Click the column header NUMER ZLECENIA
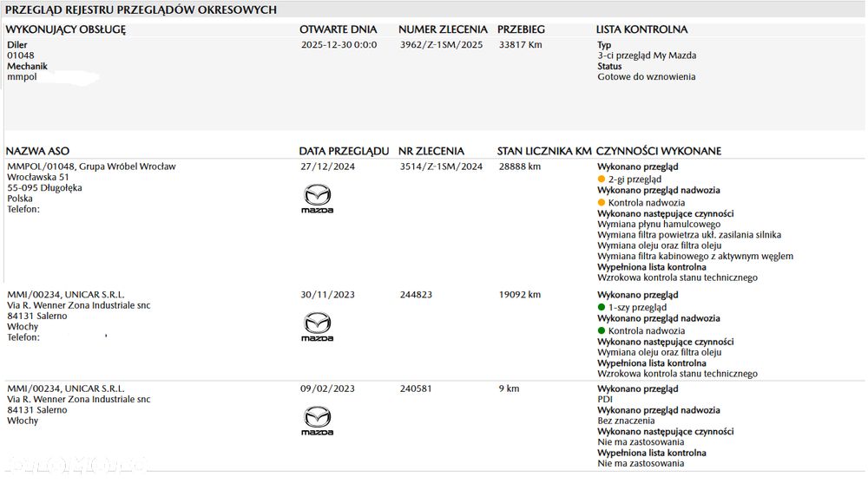The width and height of the screenshot is (868, 483). (x=443, y=29)
